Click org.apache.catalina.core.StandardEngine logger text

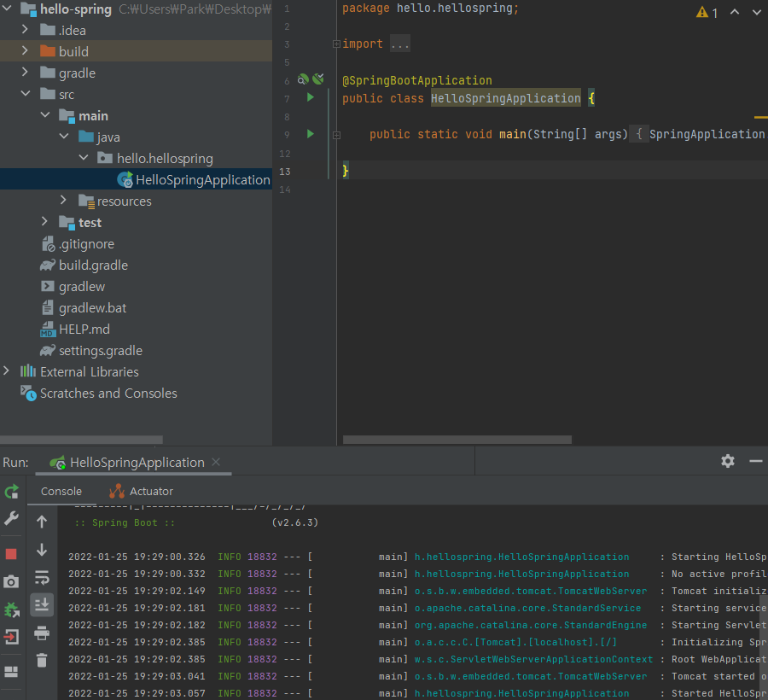click(x=531, y=625)
